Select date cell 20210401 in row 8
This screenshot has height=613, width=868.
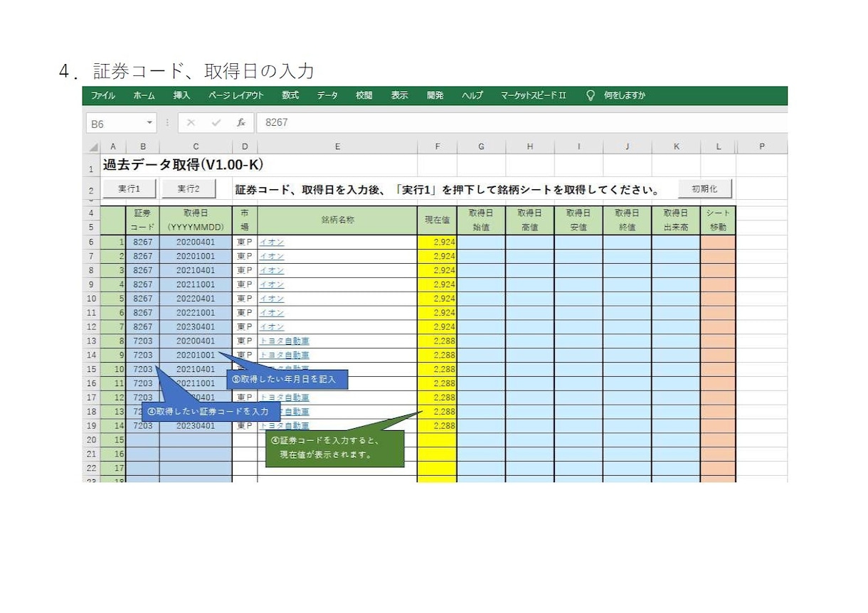[x=196, y=270]
